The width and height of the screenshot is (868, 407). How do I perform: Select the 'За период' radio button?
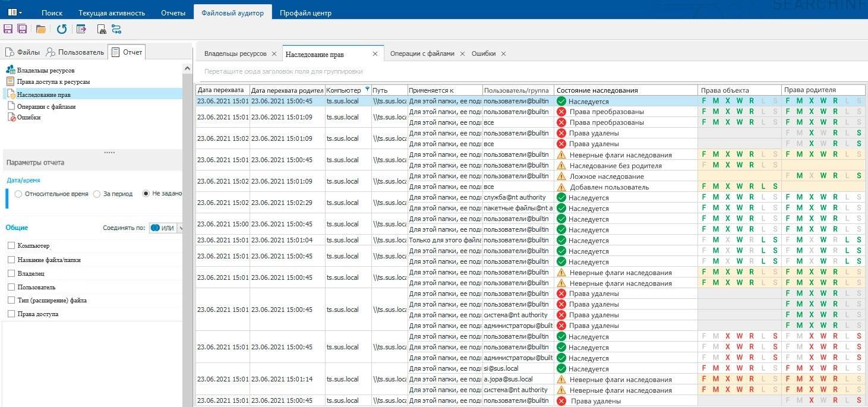pyautogui.click(x=97, y=194)
